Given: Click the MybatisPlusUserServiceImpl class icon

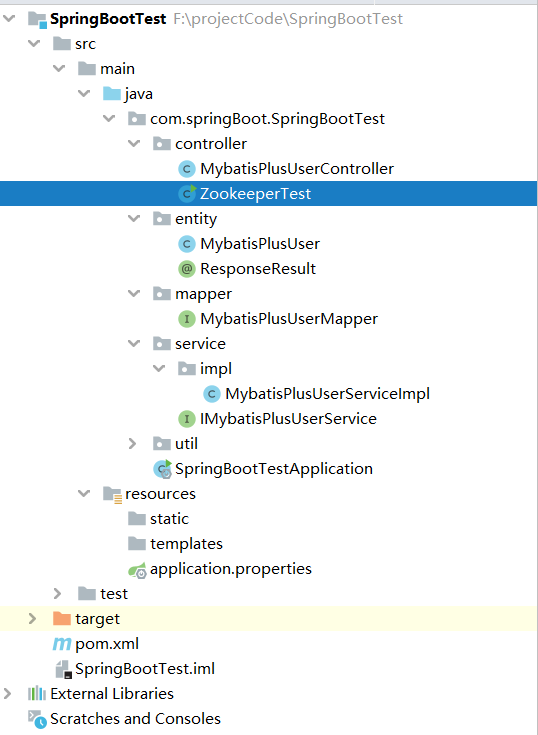Looking at the screenshot, I should (212, 394).
